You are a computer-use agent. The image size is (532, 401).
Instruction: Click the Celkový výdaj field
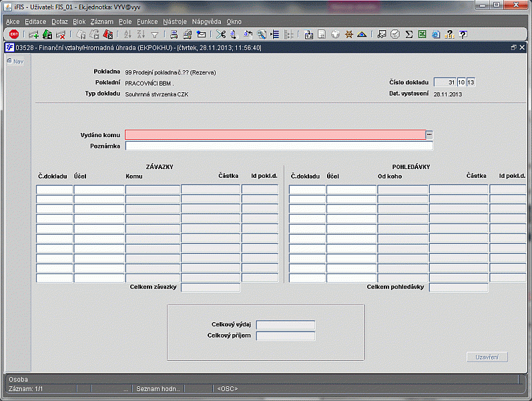tap(286, 325)
